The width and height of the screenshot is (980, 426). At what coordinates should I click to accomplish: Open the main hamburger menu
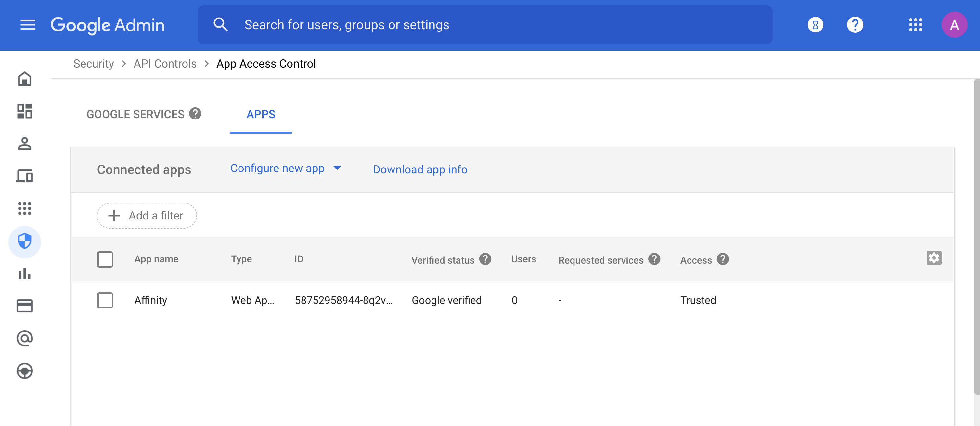pos(28,25)
